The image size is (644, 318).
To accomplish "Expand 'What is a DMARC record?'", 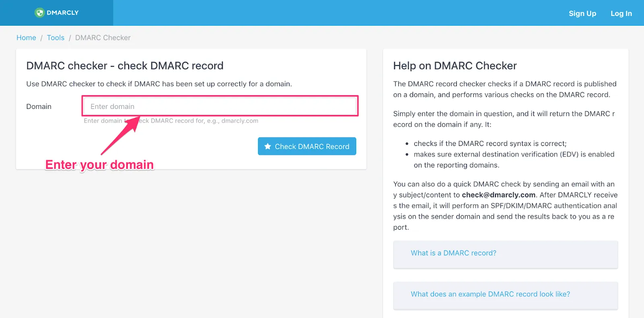I will click(x=506, y=254).
